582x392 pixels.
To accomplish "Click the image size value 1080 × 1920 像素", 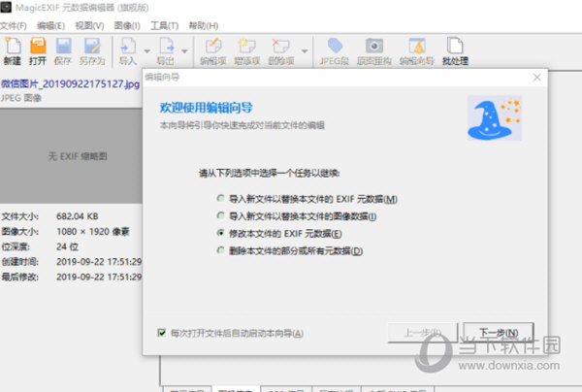I will coord(92,231).
